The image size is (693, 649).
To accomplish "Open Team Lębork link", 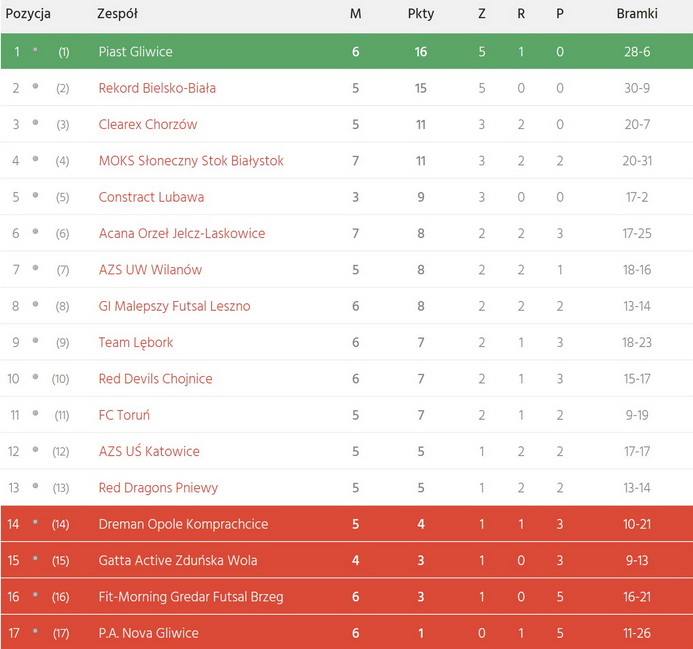I will point(135,342).
